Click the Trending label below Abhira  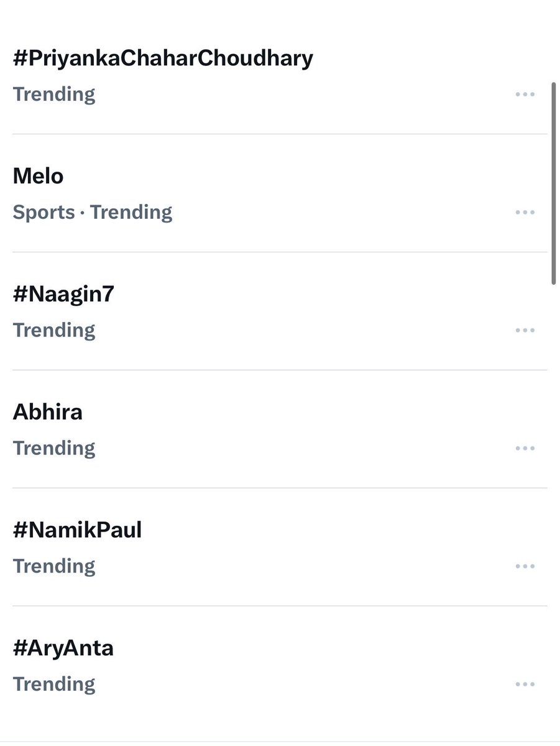tap(54, 449)
